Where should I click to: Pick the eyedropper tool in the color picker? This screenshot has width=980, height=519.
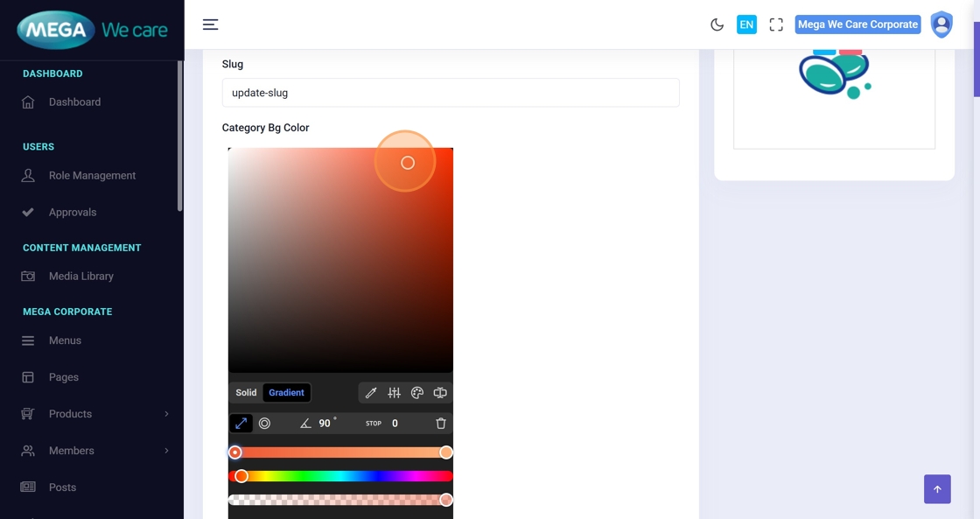(371, 393)
